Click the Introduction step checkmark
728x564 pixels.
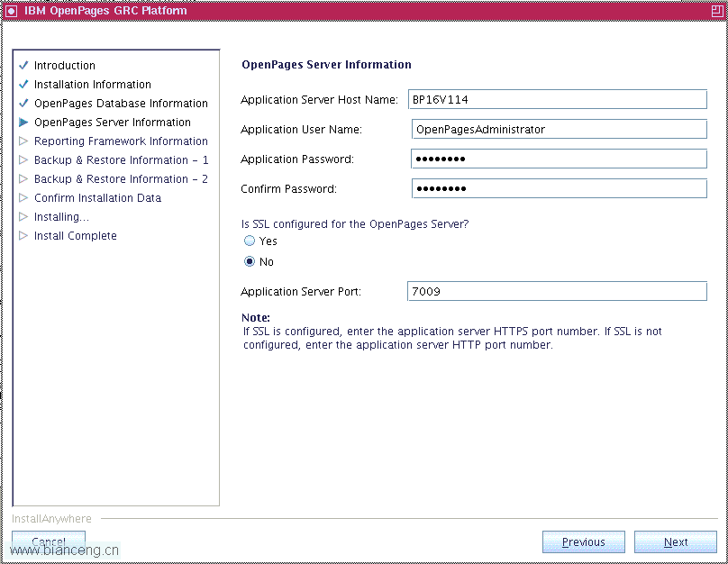pos(23,65)
